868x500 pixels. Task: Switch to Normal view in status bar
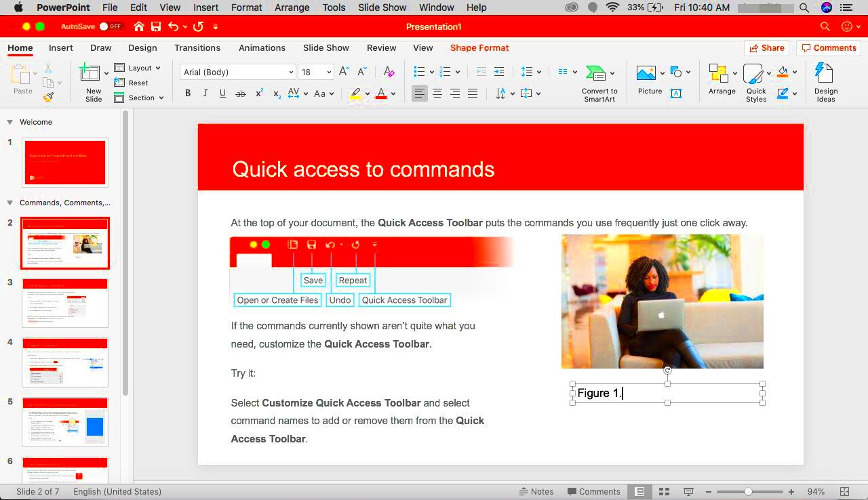pyautogui.click(x=639, y=491)
